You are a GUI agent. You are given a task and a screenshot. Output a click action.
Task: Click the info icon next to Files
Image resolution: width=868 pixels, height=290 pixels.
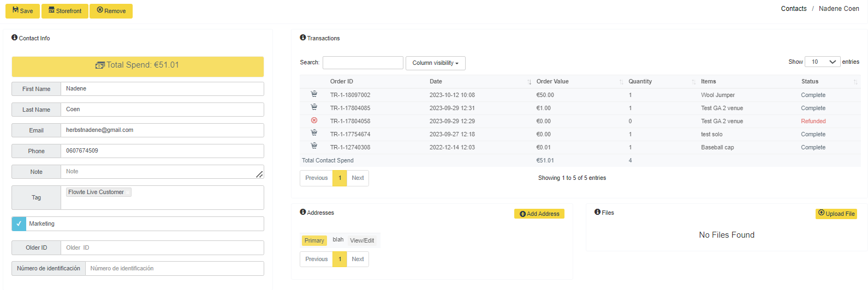click(598, 212)
